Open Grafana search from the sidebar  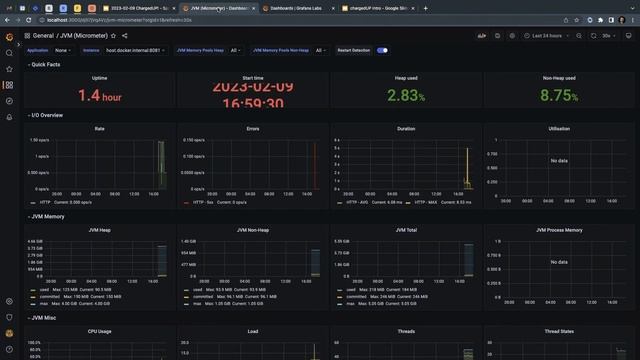click(x=9, y=53)
